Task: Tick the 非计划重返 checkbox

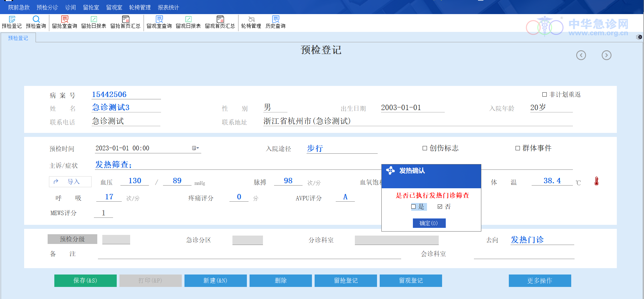Action: pos(544,95)
